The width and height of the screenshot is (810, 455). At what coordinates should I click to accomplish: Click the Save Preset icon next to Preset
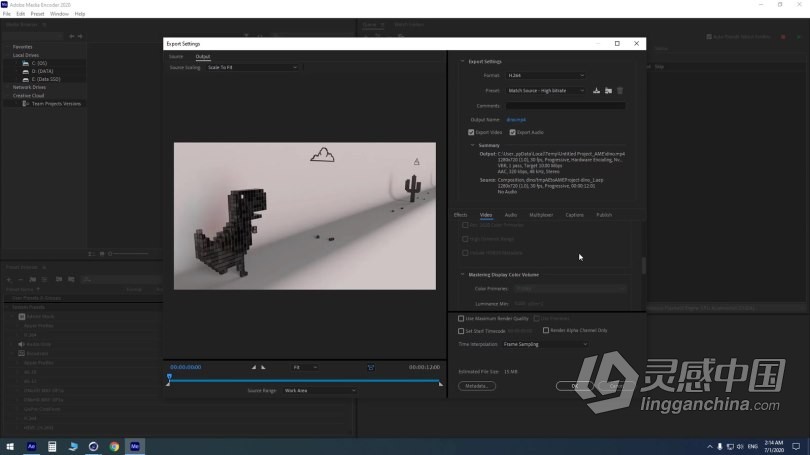(x=596, y=91)
